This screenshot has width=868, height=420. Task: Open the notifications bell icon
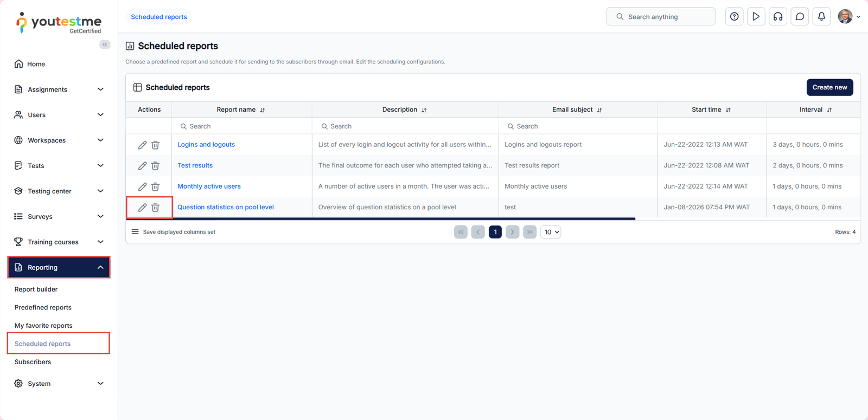coord(821,17)
